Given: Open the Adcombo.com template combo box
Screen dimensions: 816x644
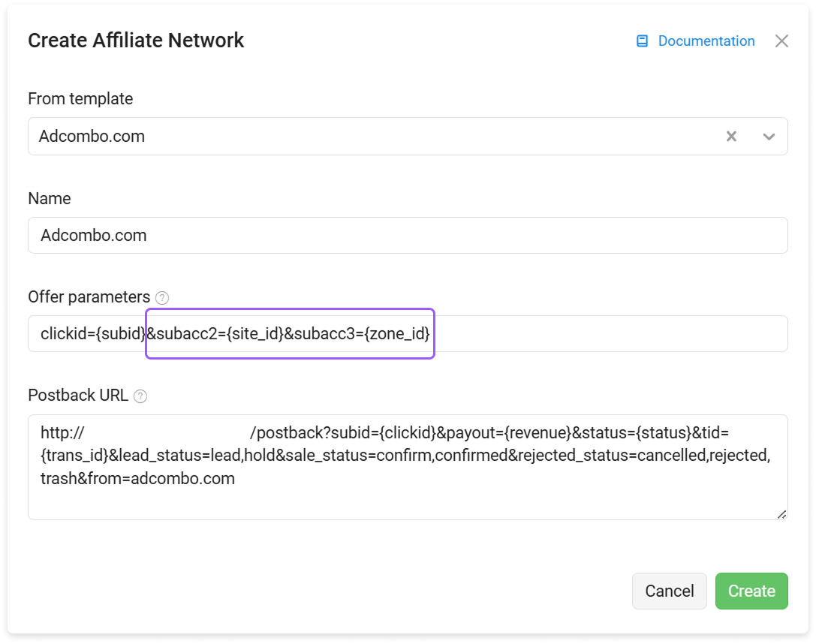Looking at the screenshot, I should [x=408, y=137].
